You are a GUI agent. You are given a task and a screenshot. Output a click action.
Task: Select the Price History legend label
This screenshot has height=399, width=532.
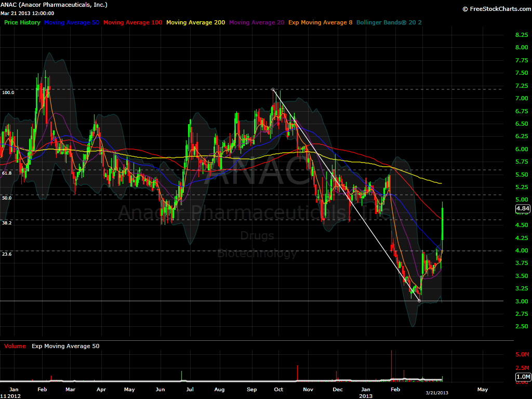(x=22, y=22)
